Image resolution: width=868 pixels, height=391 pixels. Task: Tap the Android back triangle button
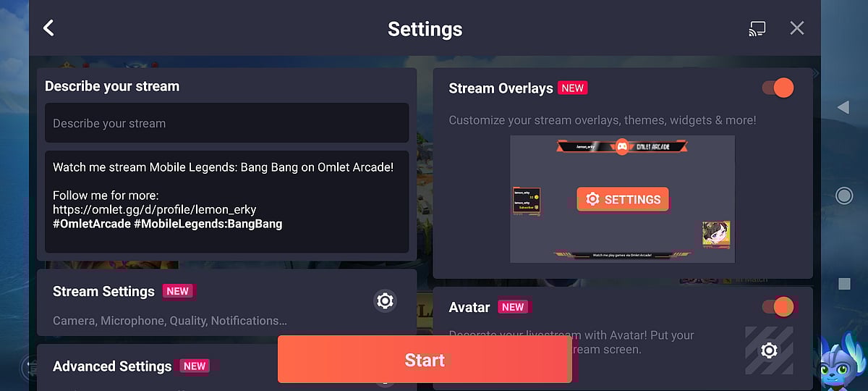click(843, 108)
